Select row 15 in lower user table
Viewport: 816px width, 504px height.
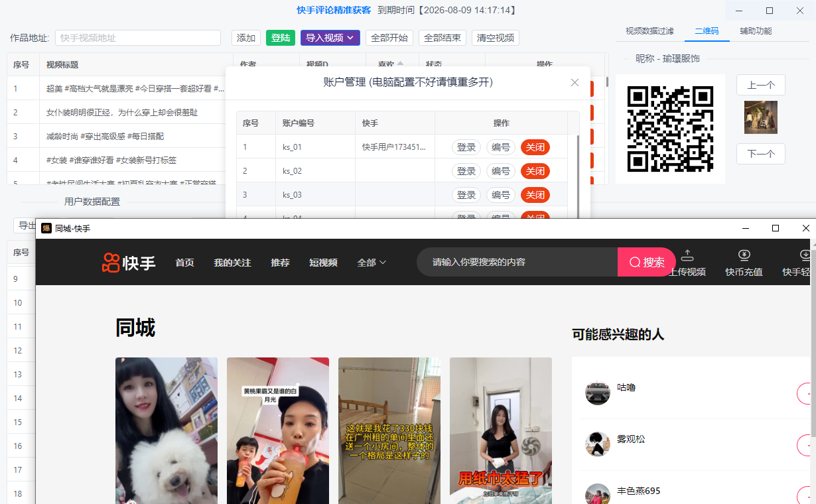click(x=21, y=422)
